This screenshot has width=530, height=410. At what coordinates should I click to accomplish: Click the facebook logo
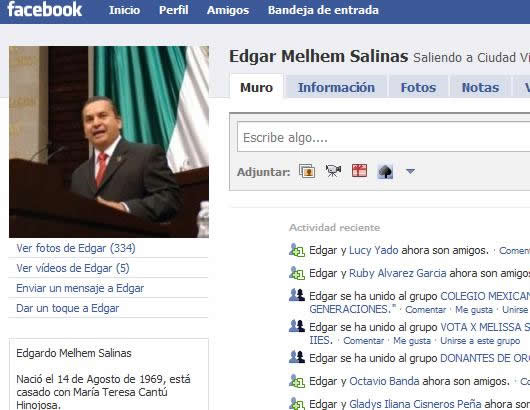click(x=45, y=9)
